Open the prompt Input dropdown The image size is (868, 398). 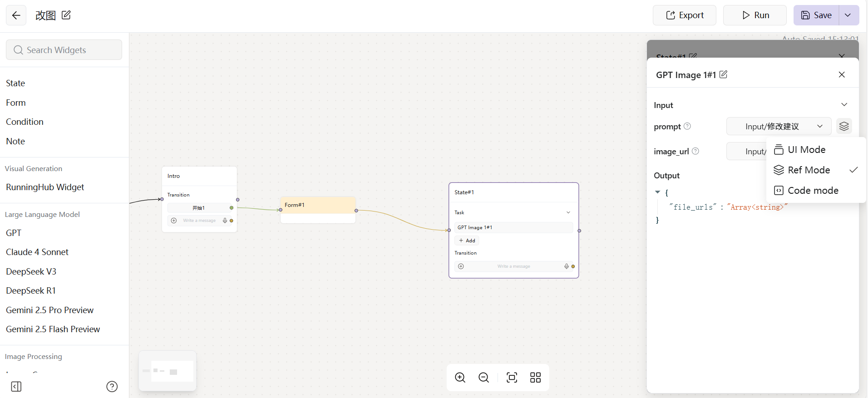pos(778,126)
